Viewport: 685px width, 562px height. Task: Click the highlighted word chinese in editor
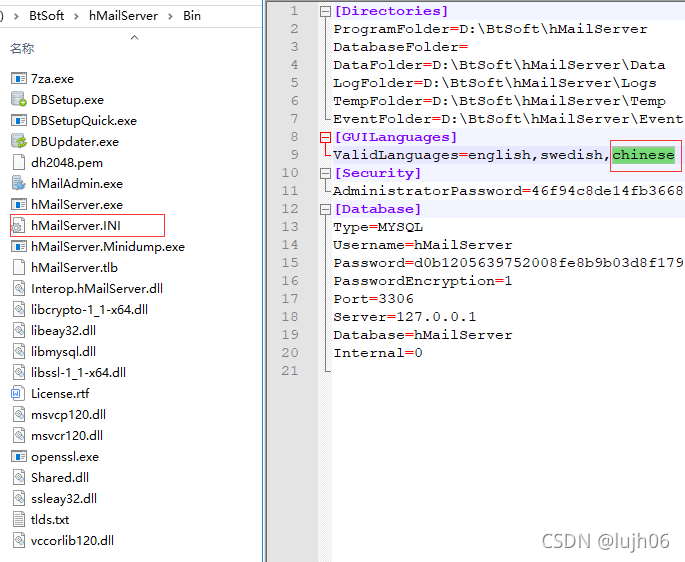click(x=643, y=155)
